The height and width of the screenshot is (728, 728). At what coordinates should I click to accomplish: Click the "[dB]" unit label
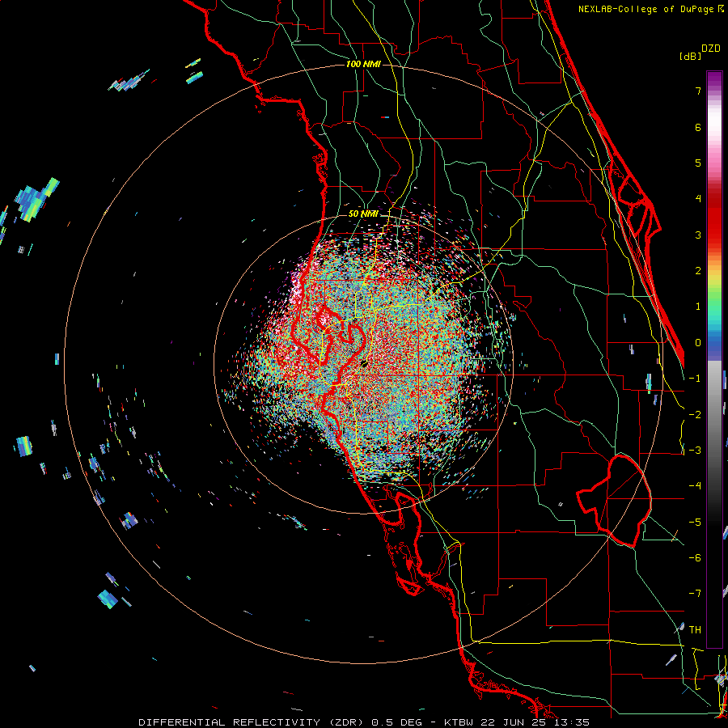pyautogui.click(x=690, y=56)
